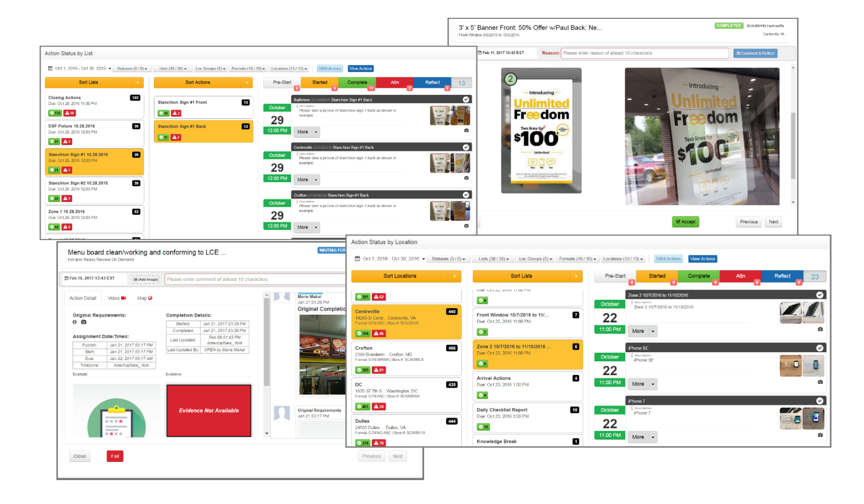Click red 3 badge on Stanchion Sign #1 Front
This screenshot has height=504, width=864.
[x=176, y=113]
